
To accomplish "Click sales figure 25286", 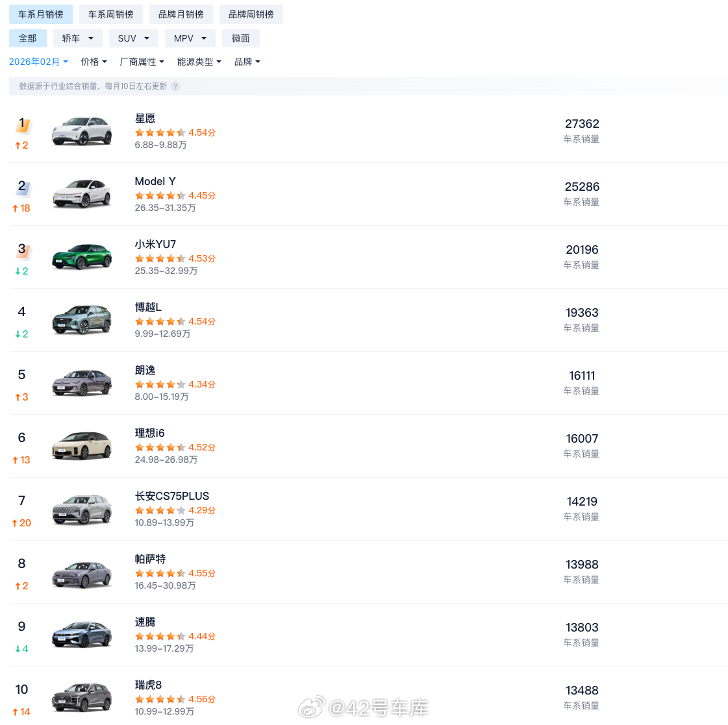I will tap(582, 186).
